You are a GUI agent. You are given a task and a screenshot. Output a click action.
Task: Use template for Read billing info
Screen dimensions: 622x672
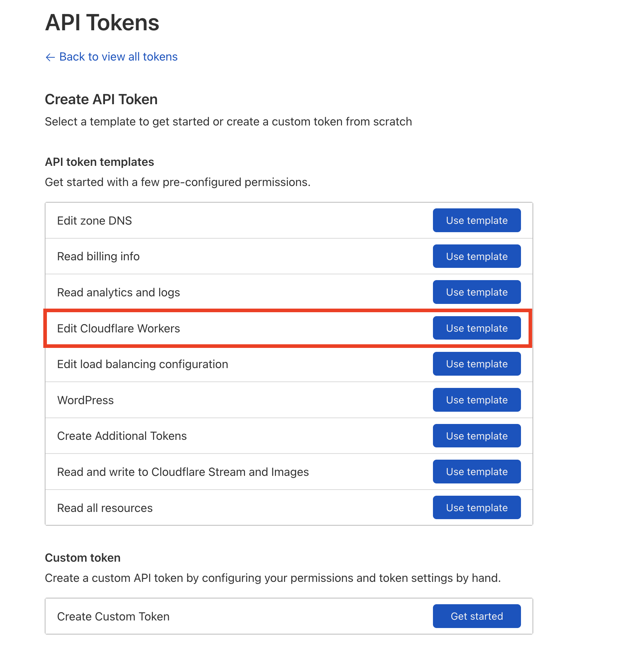(x=477, y=256)
